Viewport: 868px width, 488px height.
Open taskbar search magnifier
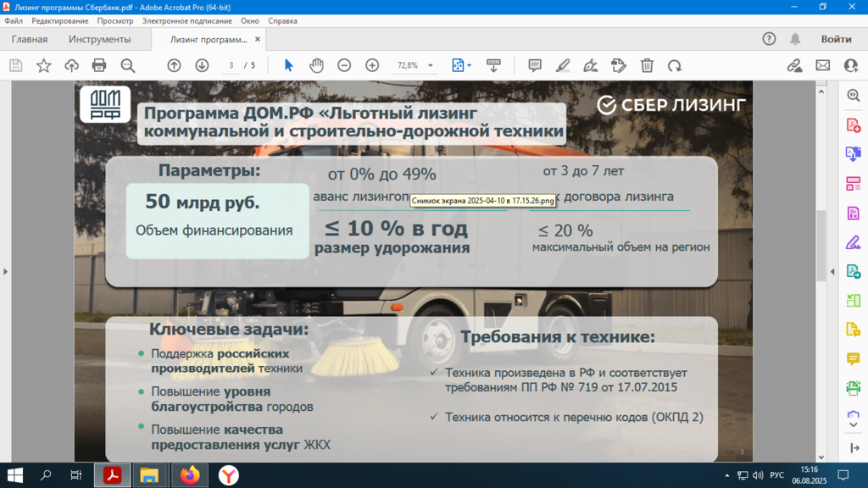(x=46, y=475)
